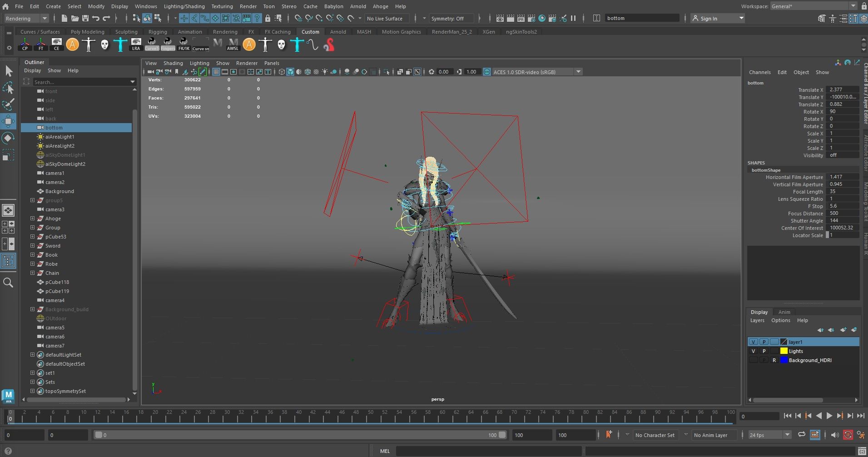Select the Move tool in the toolbox
Viewport: 868px width, 457px height.
[8, 121]
